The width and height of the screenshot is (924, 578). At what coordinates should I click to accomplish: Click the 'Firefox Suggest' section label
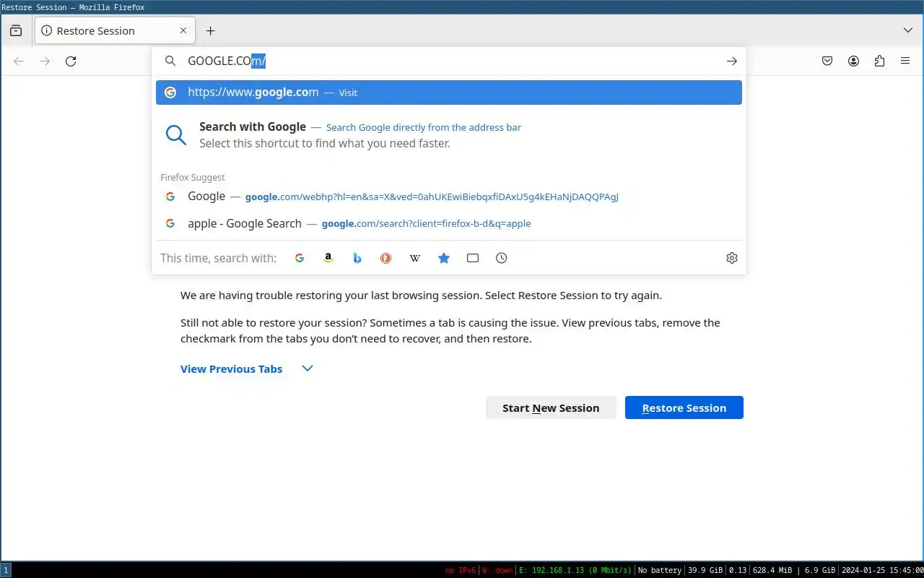(193, 177)
